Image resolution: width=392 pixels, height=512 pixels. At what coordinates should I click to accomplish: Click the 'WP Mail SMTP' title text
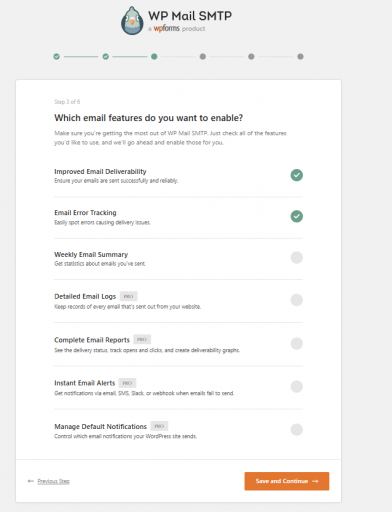190,16
